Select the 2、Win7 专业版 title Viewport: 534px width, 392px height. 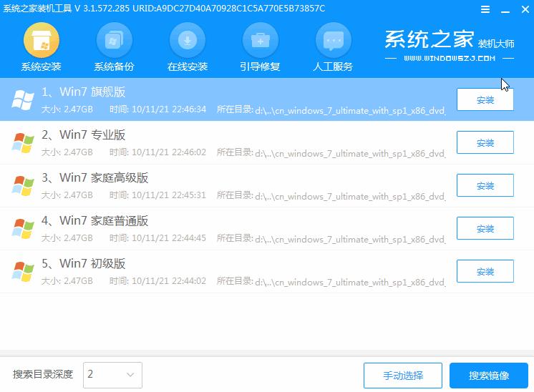84,134
